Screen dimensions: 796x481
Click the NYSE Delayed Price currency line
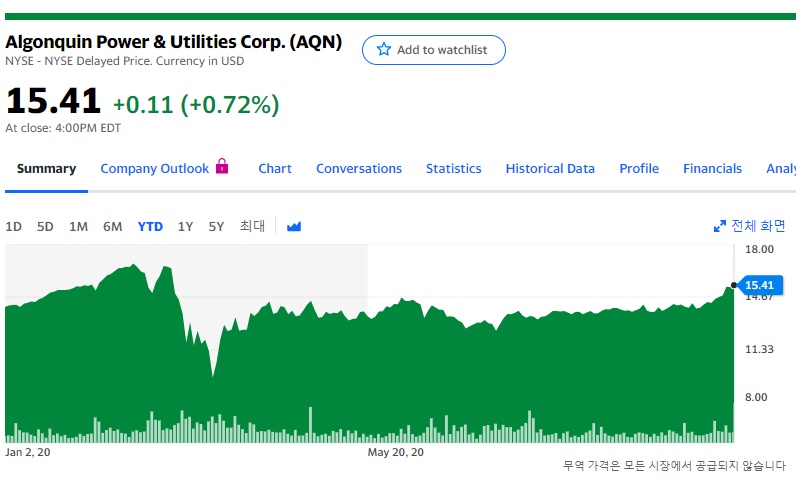[124, 61]
